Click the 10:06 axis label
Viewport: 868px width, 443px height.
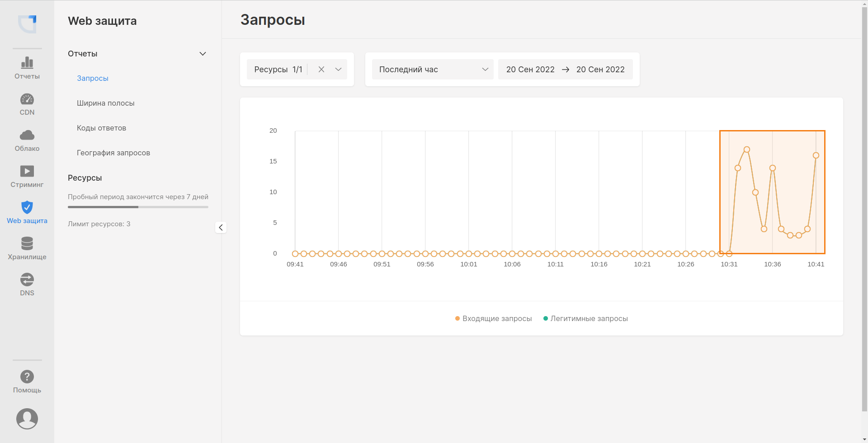[x=512, y=264]
